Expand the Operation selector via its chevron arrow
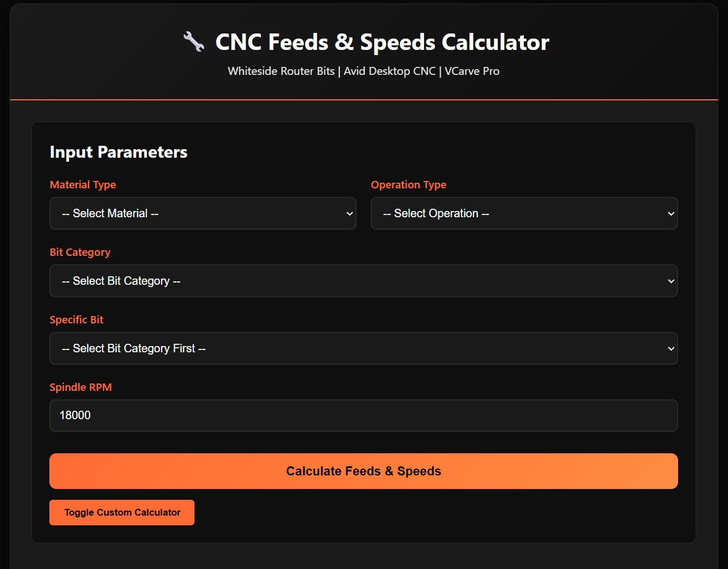 point(670,213)
